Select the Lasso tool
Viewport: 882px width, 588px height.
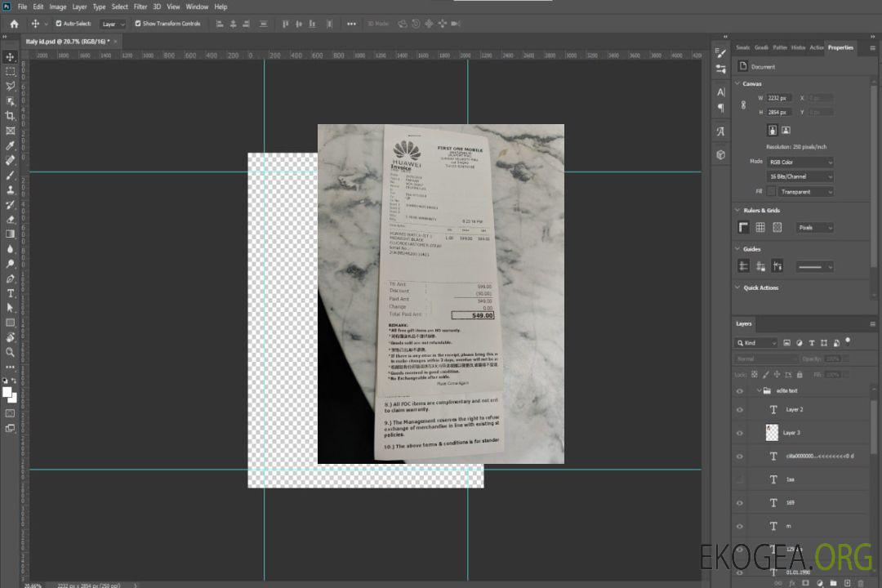click(10, 86)
